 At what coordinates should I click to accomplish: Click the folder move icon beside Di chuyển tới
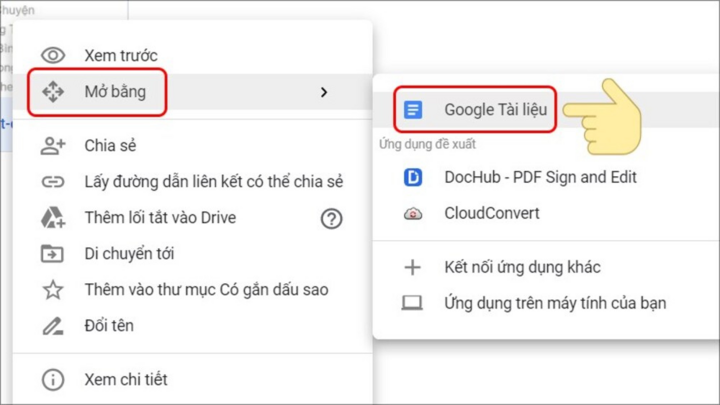coord(52,253)
